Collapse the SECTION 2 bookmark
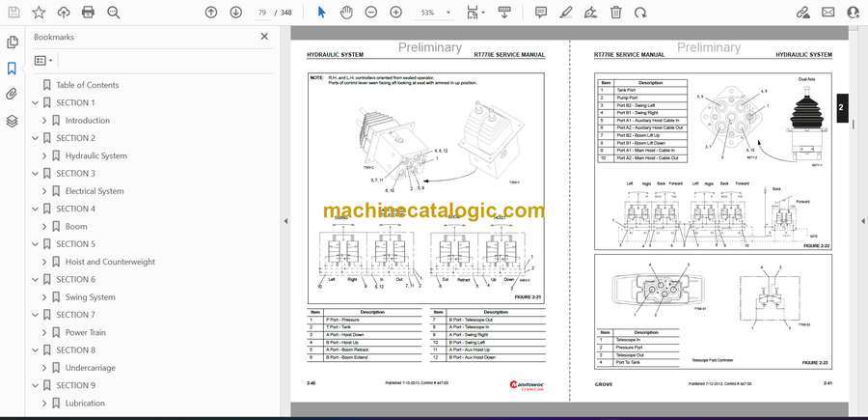 pyautogui.click(x=36, y=138)
